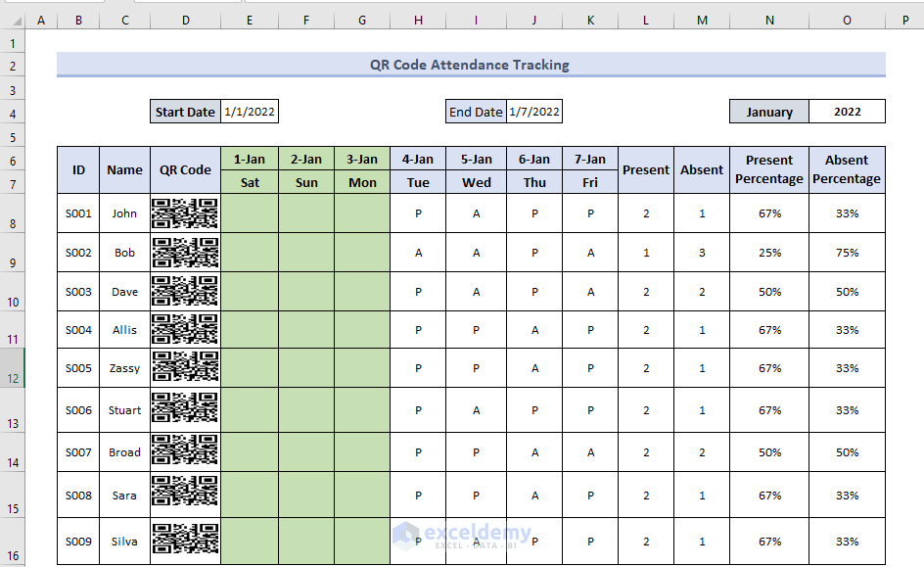Select the column H header

point(418,19)
